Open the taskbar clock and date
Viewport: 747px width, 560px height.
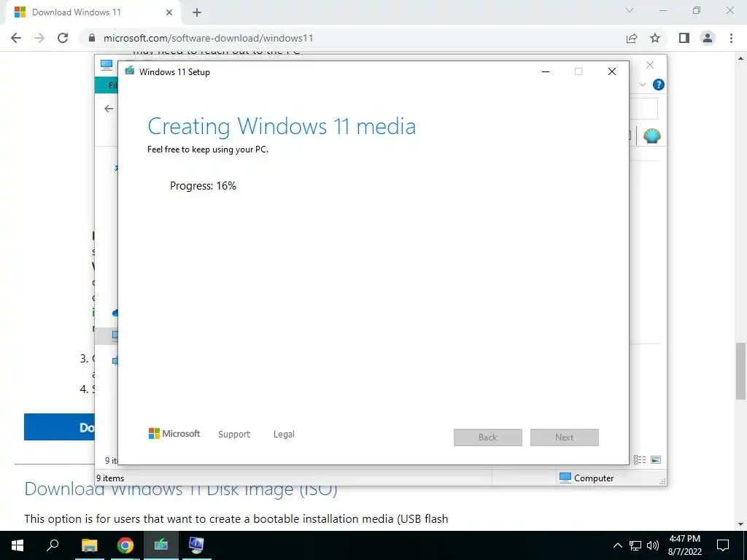685,545
